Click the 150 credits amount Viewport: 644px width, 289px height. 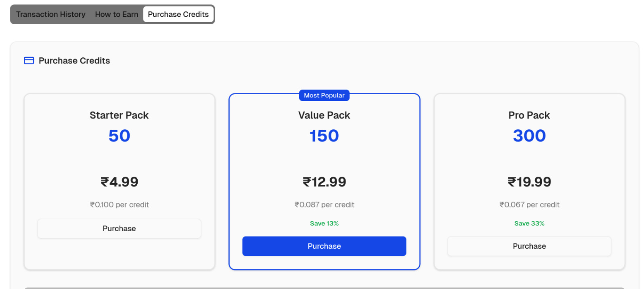324,136
